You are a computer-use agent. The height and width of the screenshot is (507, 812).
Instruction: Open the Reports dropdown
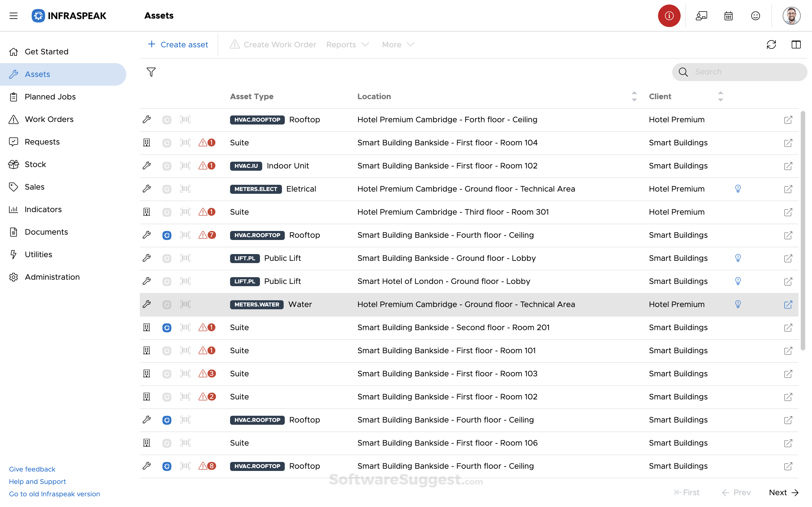pyautogui.click(x=347, y=44)
